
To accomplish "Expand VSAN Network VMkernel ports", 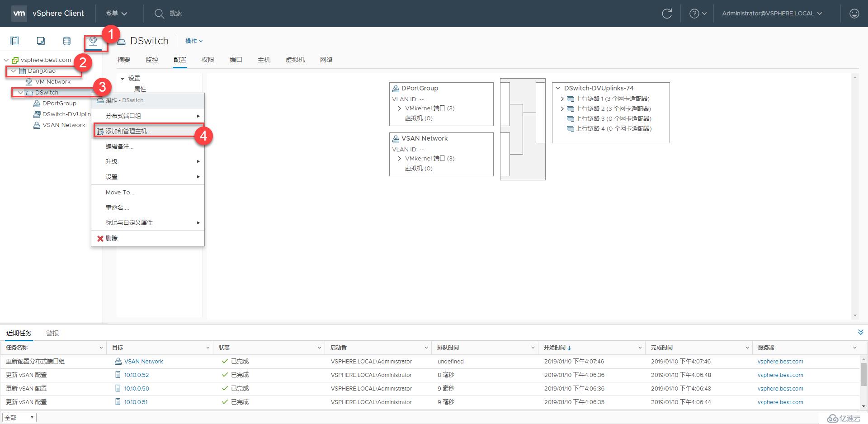I will [x=399, y=159].
